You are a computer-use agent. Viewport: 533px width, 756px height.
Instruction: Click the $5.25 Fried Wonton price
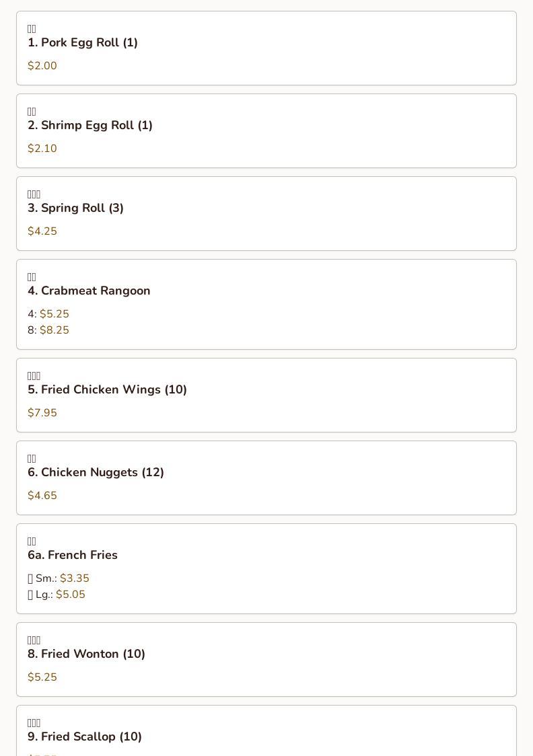coord(42,677)
